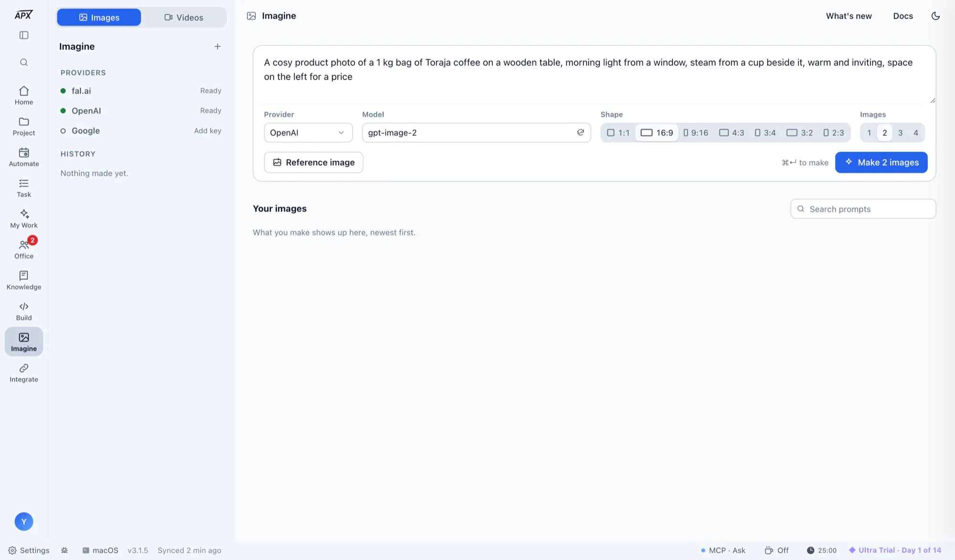Open What's new
Image resolution: width=955 pixels, height=560 pixels.
coord(849,16)
